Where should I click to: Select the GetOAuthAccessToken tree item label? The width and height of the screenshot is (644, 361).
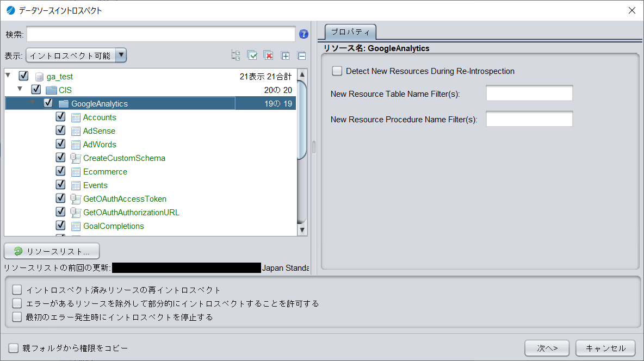pos(125,199)
